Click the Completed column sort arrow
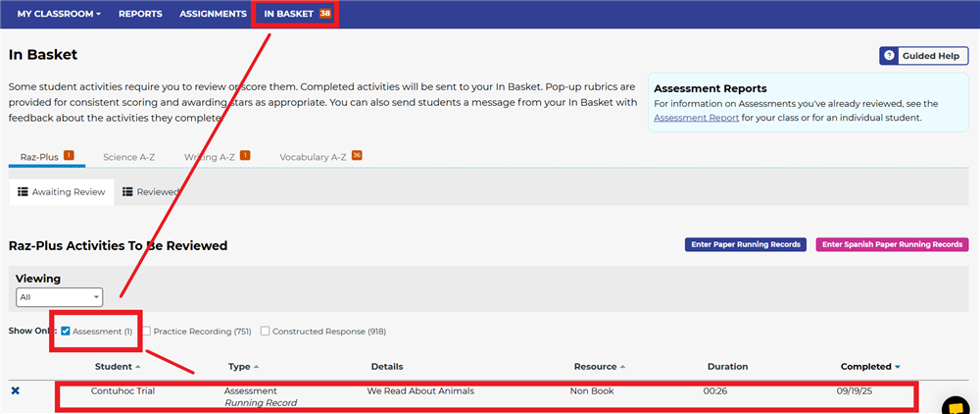The image size is (980, 414). point(897,367)
